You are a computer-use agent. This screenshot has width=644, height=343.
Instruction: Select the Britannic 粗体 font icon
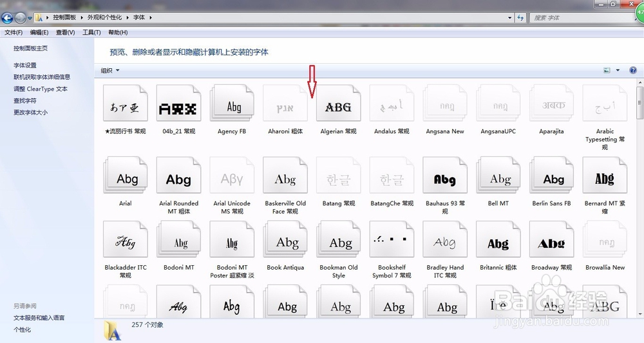coord(498,239)
